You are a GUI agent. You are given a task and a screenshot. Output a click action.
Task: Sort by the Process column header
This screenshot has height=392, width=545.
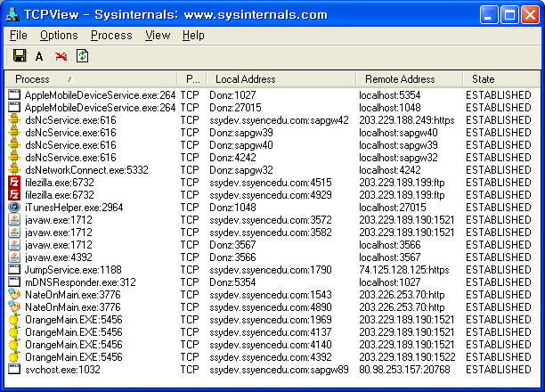[x=91, y=79]
